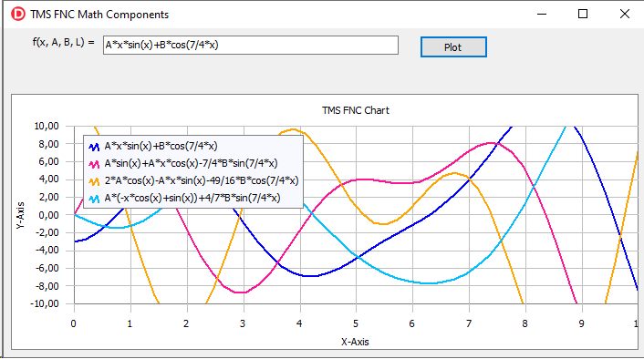Click the TMS FNC Chart title
Viewport: 644px width, 359px height.
tap(356, 110)
